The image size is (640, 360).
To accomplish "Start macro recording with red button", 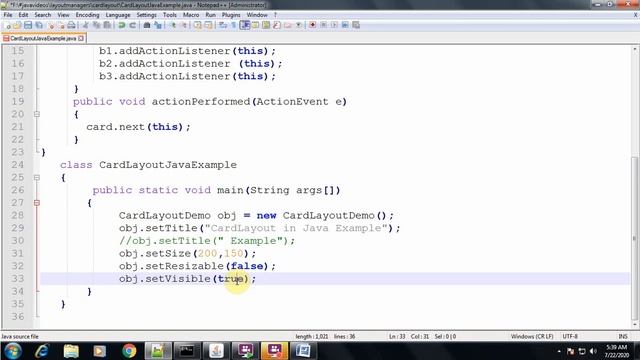I will [x=312, y=25].
